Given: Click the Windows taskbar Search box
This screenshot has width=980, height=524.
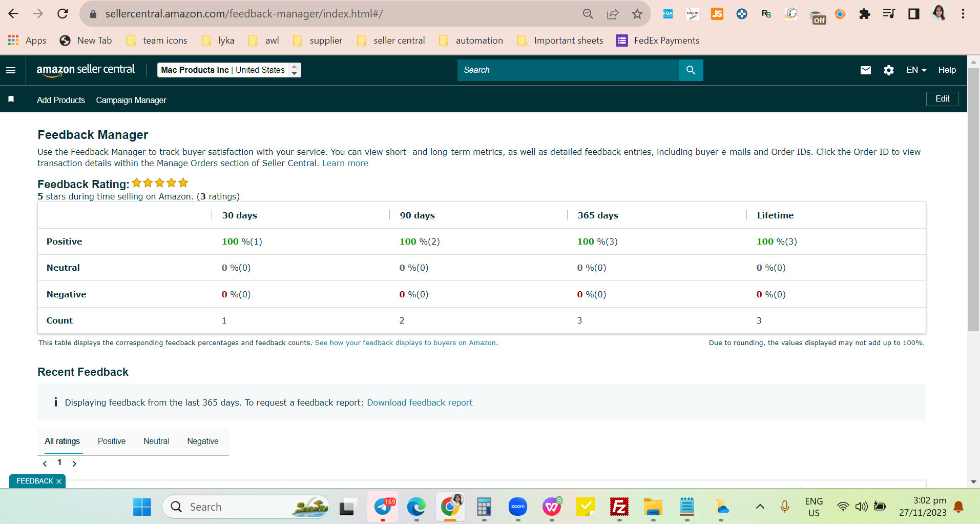Looking at the screenshot, I should click(246, 507).
